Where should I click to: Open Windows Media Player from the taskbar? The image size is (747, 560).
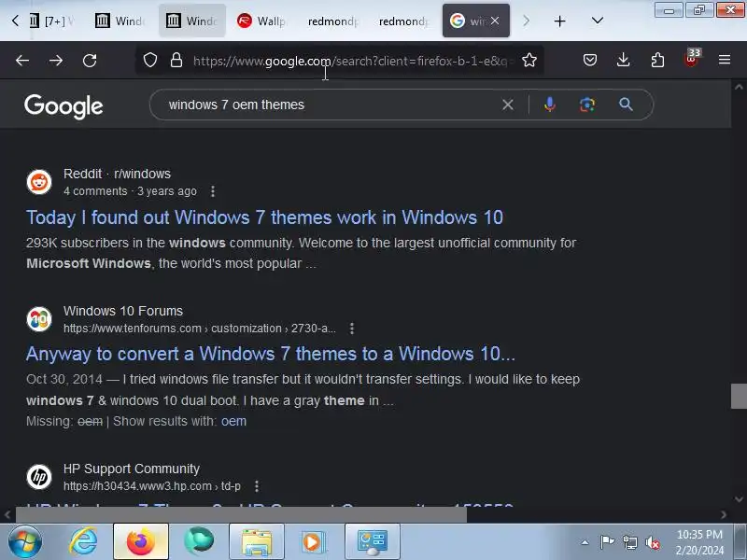[x=315, y=541]
